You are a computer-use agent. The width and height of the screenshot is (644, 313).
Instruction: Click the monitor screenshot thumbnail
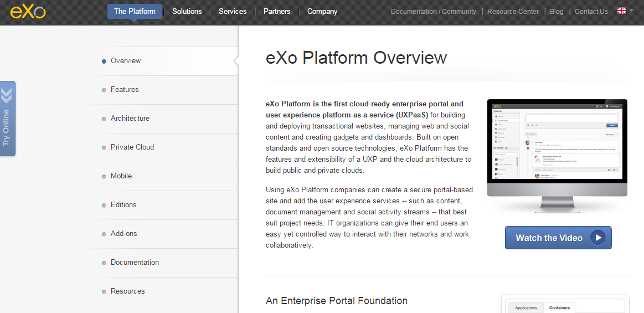[x=557, y=156]
